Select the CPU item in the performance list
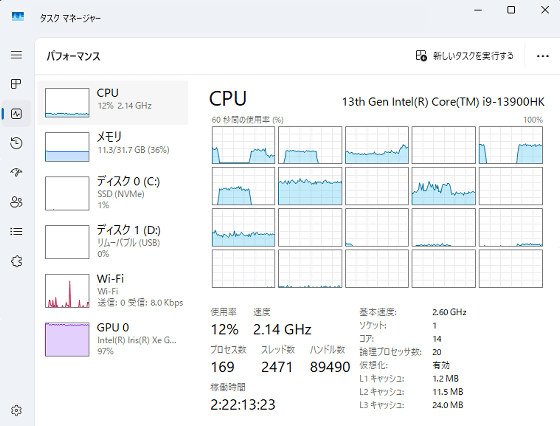 click(x=113, y=103)
